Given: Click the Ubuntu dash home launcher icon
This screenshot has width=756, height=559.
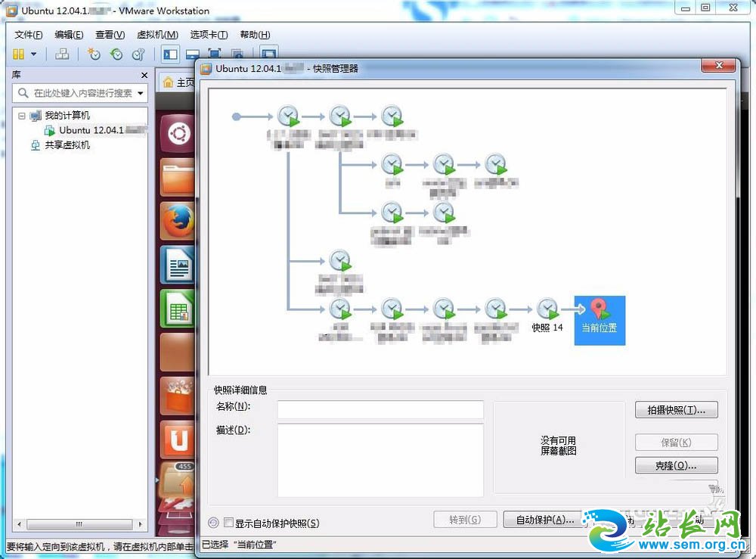Looking at the screenshot, I should [179, 134].
